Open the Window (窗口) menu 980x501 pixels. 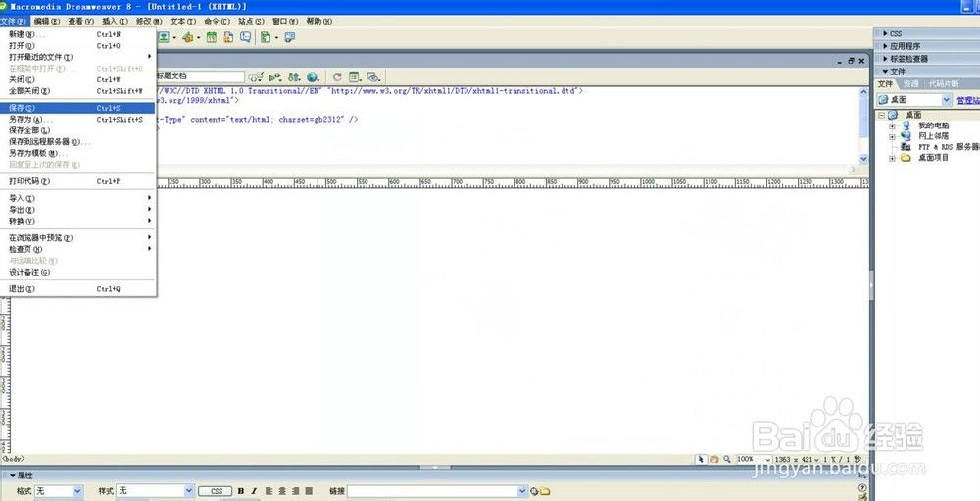(x=284, y=22)
